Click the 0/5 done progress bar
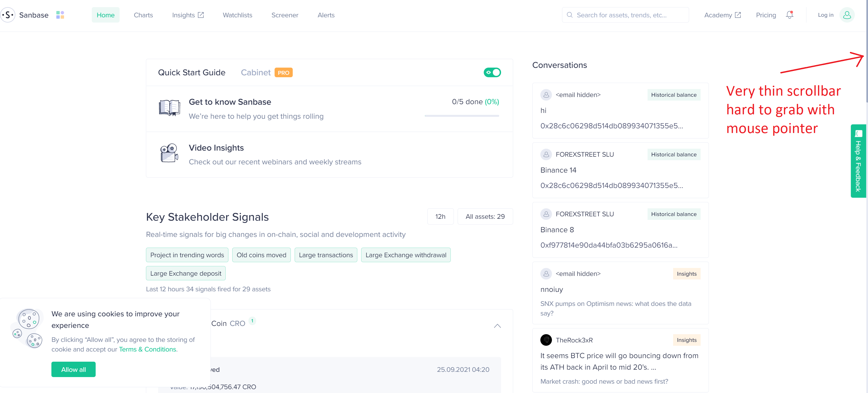This screenshot has width=868, height=393. click(x=462, y=116)
